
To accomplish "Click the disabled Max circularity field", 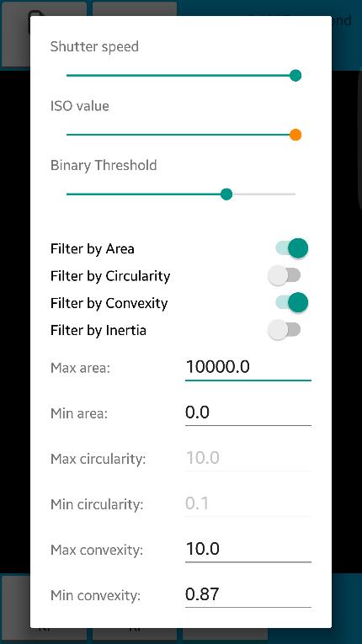I will click(x=248, y=458).
